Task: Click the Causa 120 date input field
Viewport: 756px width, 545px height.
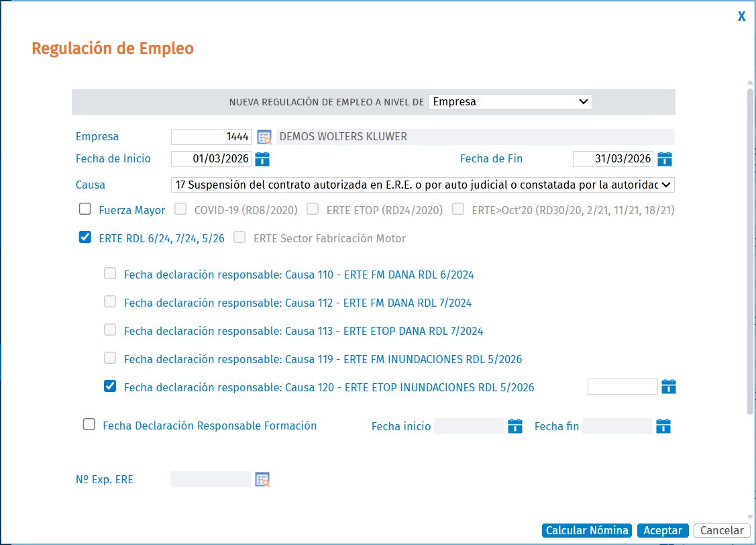Action: (x=623, y=387)
